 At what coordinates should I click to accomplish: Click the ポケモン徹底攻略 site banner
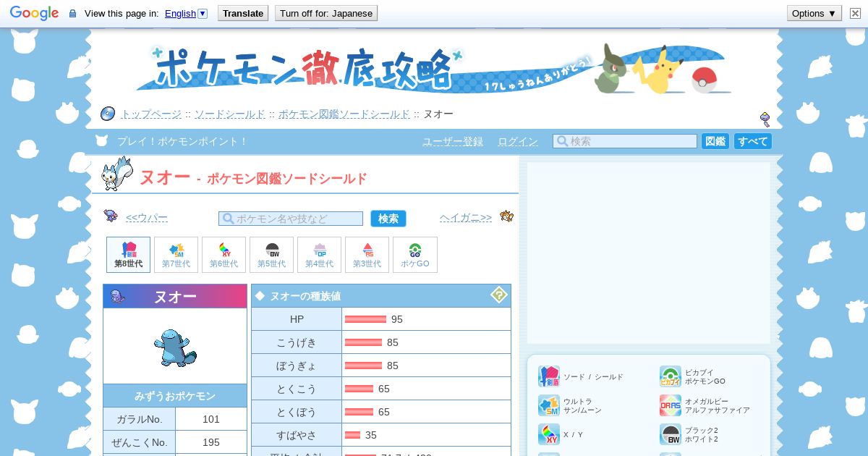tap(434, 70)
